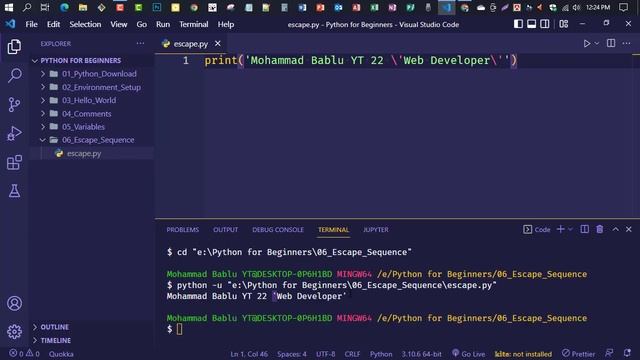Open Explorer views and more actions ellipsis
The width and height of the screenshot is (640, 360).
[140, 43]
